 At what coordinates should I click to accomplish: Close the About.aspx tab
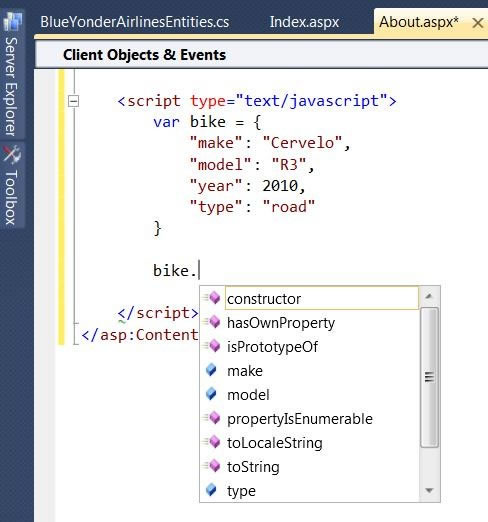pyautogui.click(x=478, y=23)
